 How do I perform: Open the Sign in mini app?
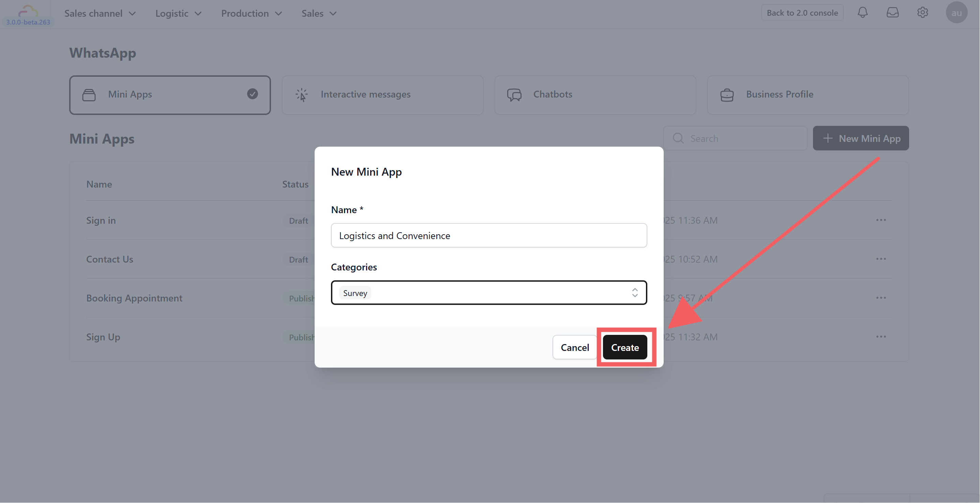(101, 220)
